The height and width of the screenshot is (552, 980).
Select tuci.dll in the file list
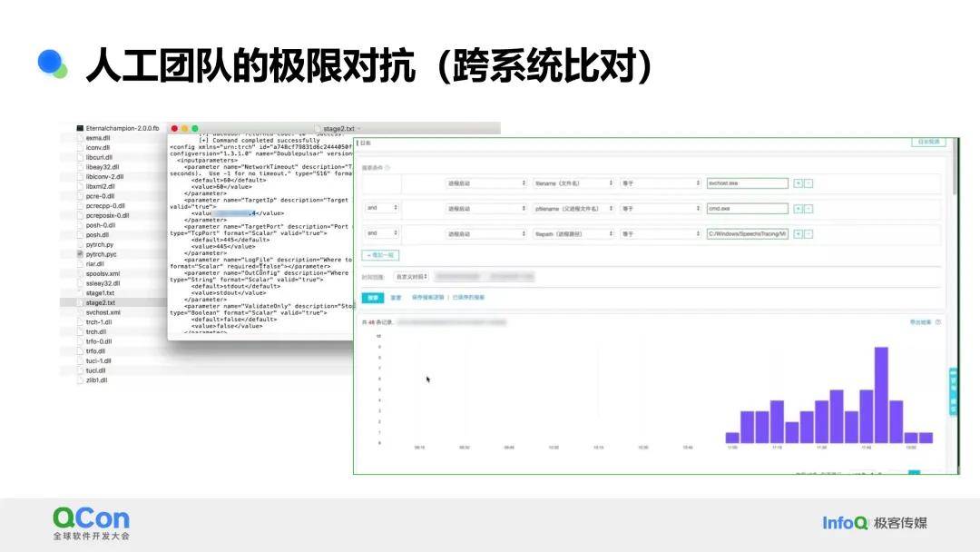point(95,370)
